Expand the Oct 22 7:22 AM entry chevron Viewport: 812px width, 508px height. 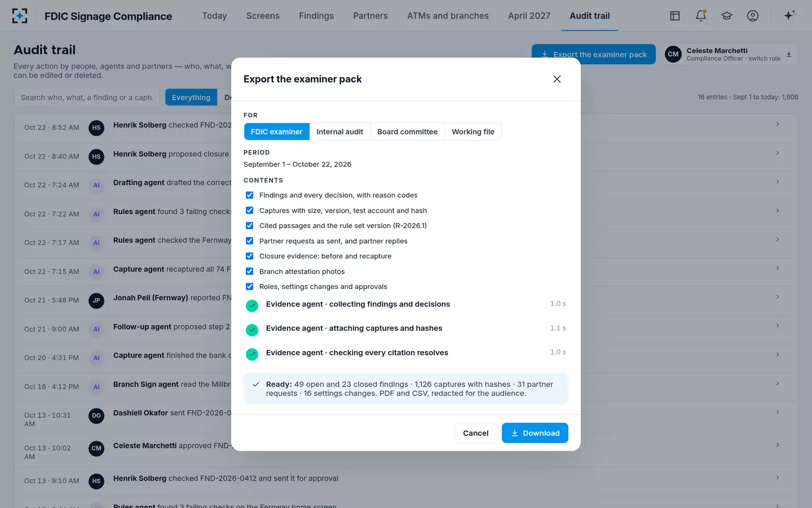click(x=778, y=211)
